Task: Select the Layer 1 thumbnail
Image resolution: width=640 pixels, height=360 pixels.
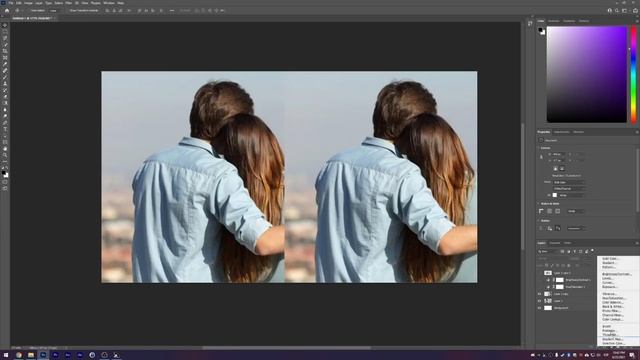Action: (x=548, y=301)
